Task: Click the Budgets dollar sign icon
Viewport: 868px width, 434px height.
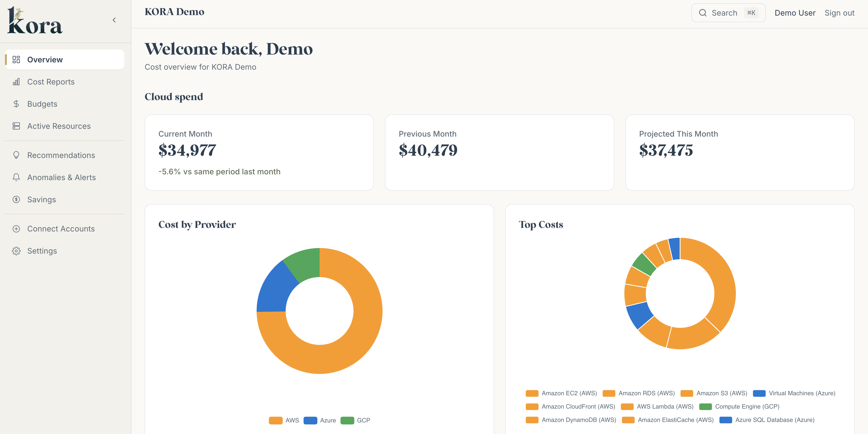Action: pos(16,104)
